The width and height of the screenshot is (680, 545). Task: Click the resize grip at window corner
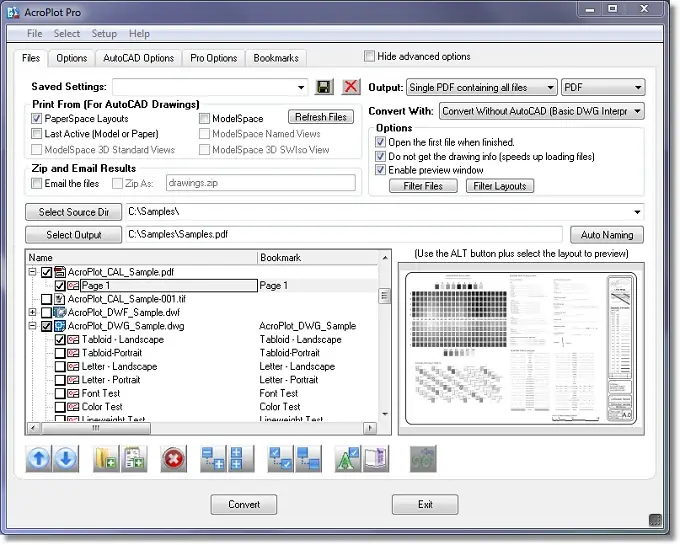pos(655,520)
